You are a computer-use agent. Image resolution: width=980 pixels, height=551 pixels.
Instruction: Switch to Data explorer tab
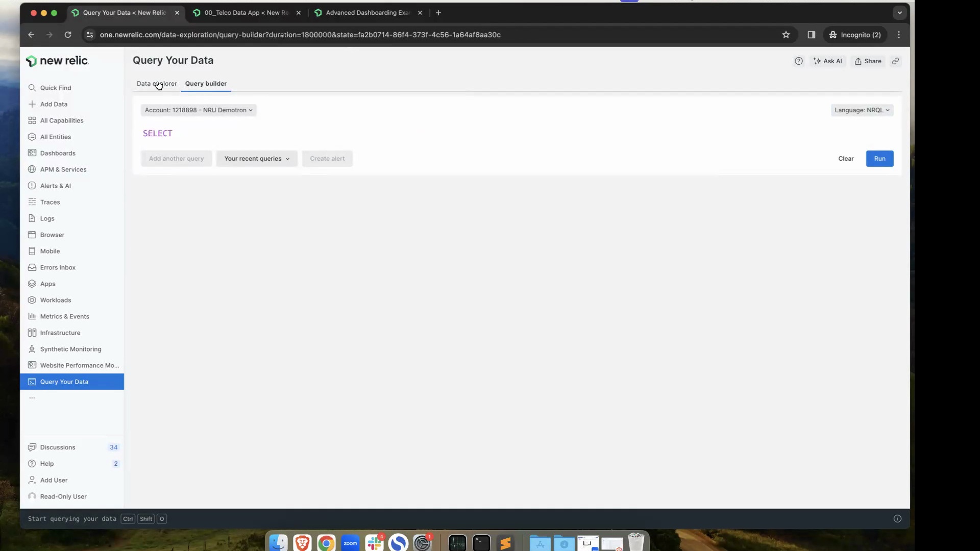157,84
